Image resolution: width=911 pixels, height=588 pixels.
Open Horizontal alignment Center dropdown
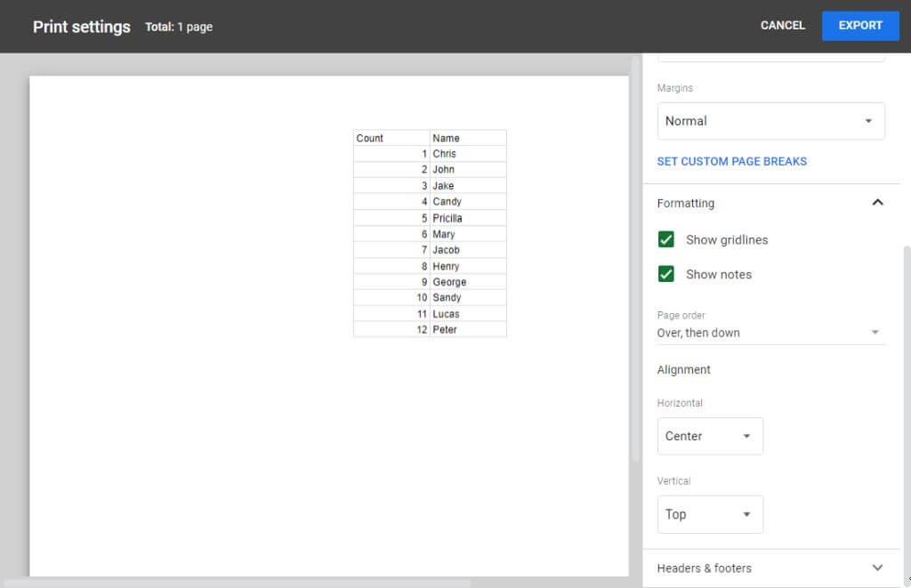pyautogui.click(x=710, y=437)
